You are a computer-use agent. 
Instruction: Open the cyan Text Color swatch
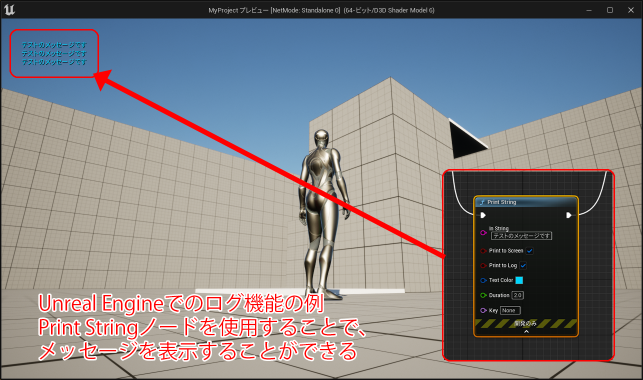click(x=519, y=280)
